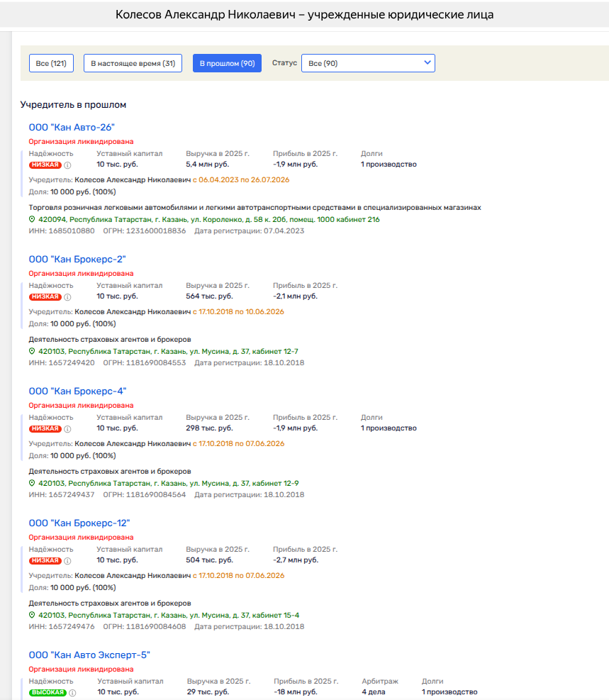Click НИЗКАЯ reliability badge of Кан Авто-26
The height and width of the screenshot is (700, 609).
tap(45, 165)
